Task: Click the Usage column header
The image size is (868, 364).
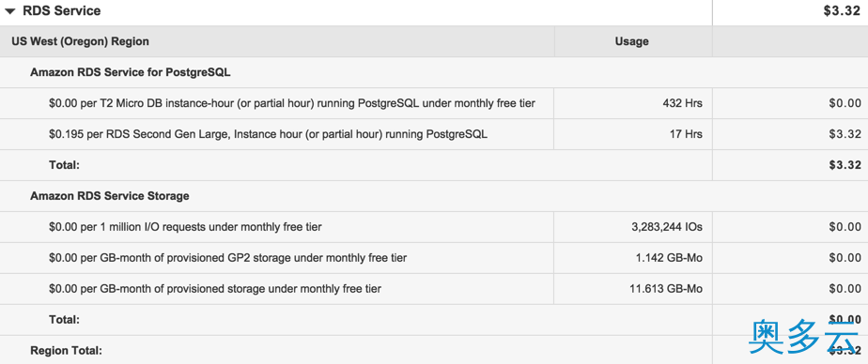Action: tap(631, 41)
